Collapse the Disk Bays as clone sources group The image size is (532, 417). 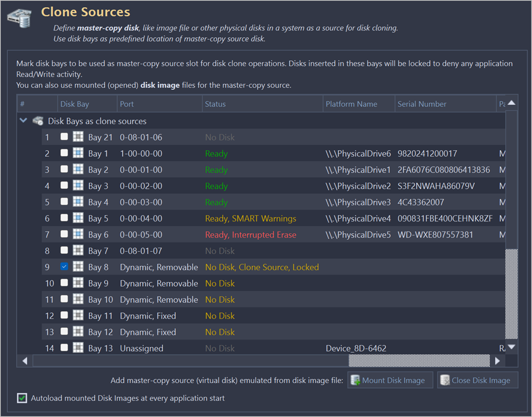coord(23,121)
